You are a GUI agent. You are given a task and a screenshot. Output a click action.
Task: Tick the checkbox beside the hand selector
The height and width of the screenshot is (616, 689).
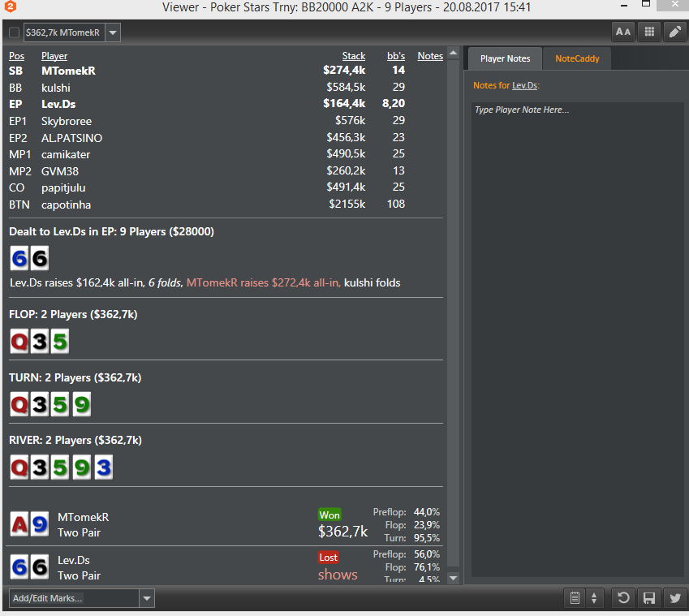[14, 32]
